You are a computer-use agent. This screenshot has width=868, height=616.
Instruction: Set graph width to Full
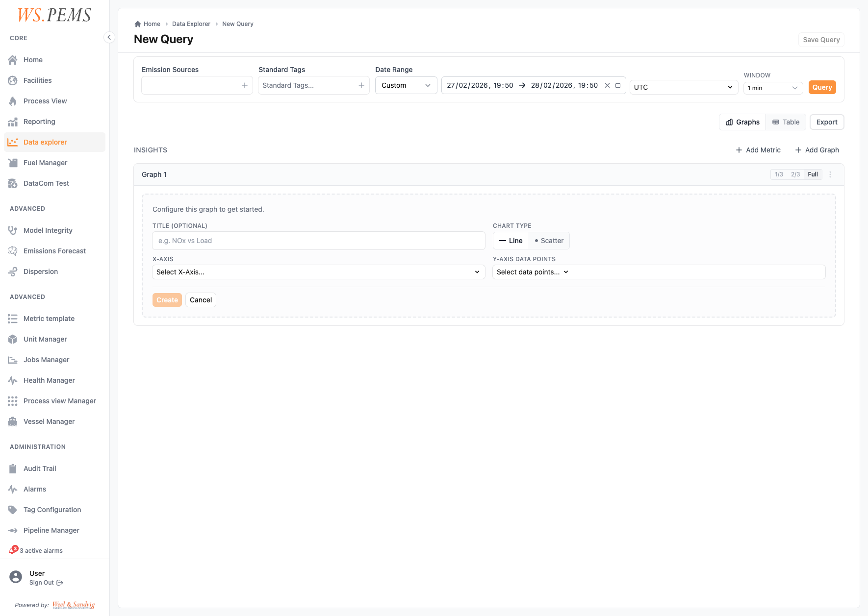click(x=813, y=174)
